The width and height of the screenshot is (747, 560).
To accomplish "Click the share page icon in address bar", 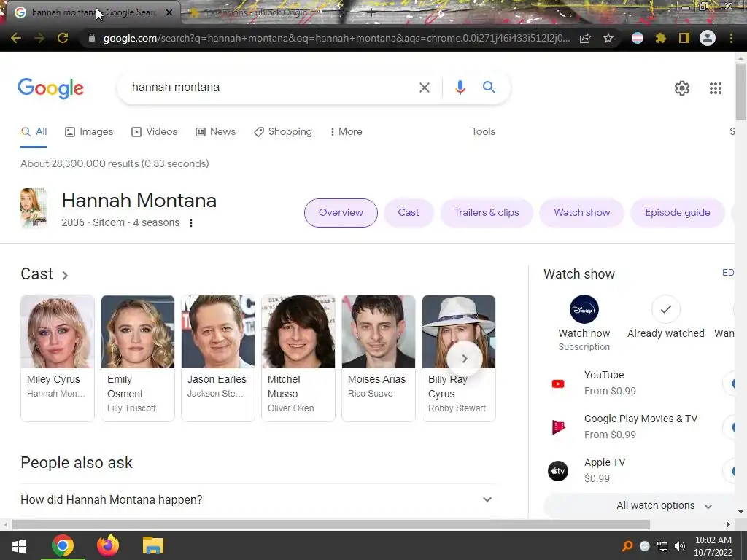I will pos(585,38).
